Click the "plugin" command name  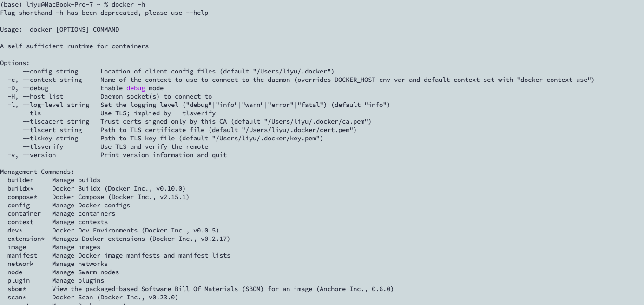pos(19,281)
